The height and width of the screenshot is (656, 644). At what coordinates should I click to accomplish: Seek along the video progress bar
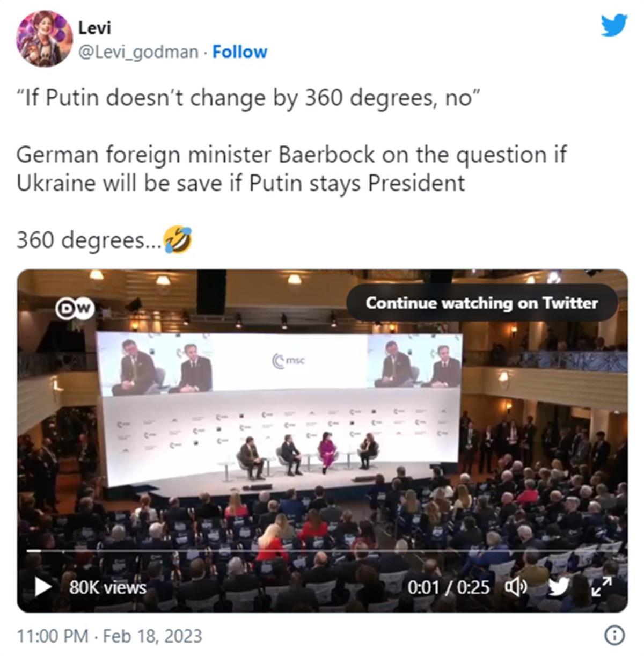[323, 551]
